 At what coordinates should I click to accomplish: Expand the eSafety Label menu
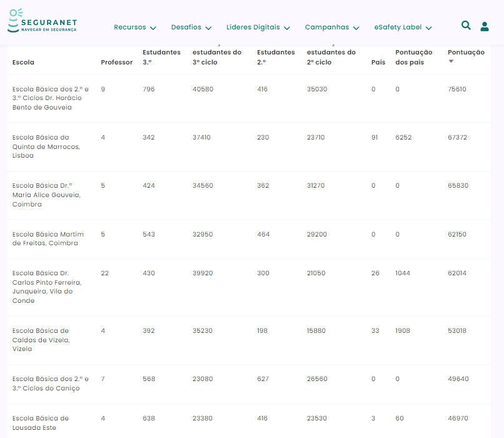pos(403,28)
